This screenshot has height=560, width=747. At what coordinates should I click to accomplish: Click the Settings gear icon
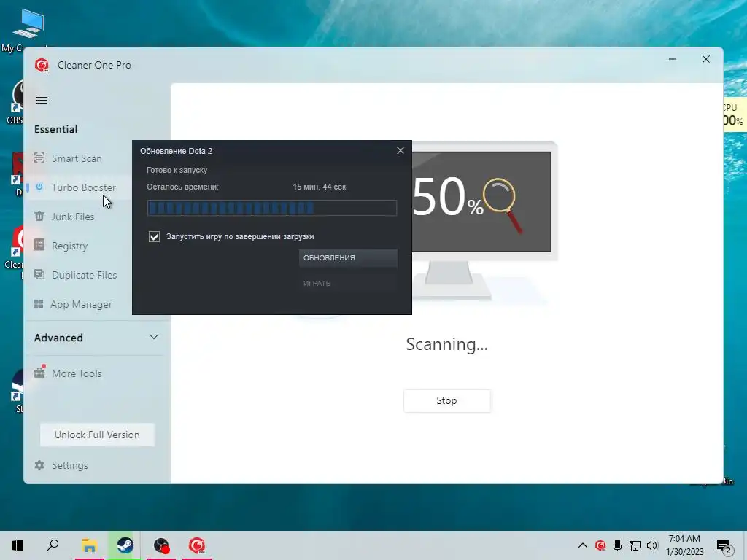click(39, 465)
